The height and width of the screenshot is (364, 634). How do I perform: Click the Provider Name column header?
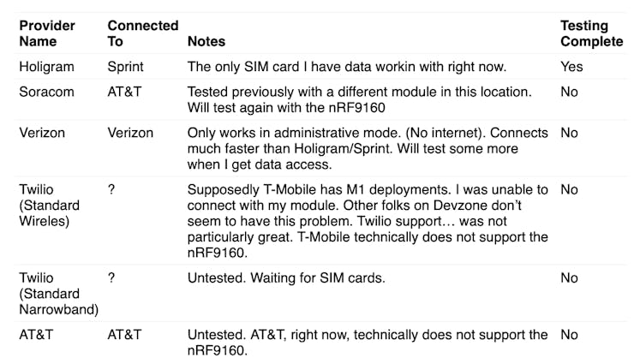pos(47,33)
